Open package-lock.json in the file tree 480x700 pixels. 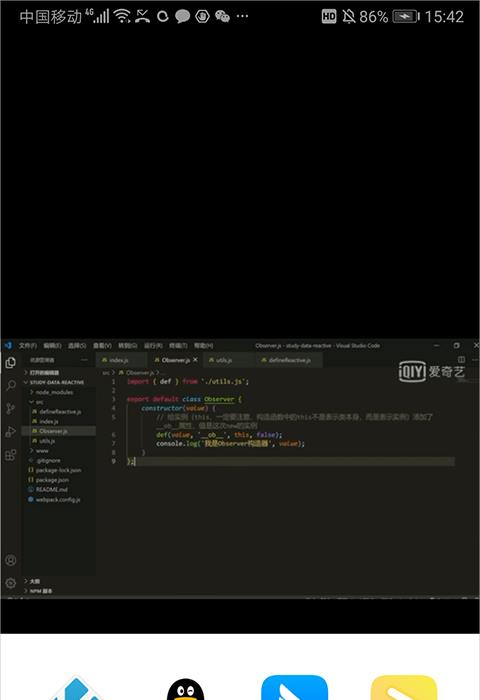tap(59, 470)
